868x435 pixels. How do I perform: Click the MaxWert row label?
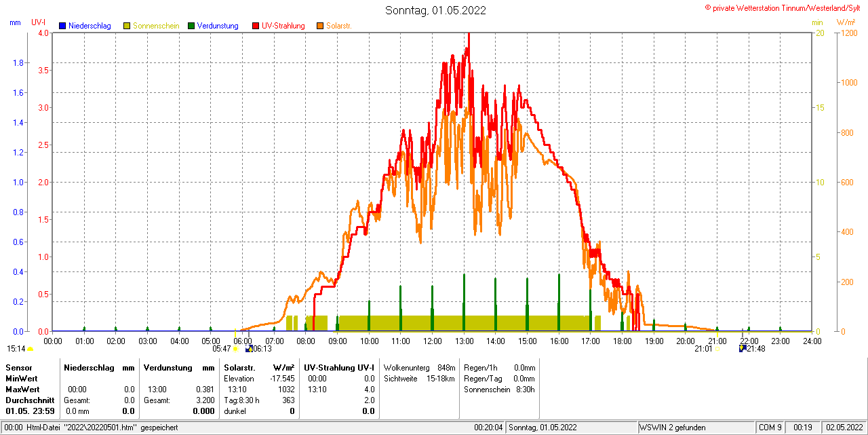(23, 390)
